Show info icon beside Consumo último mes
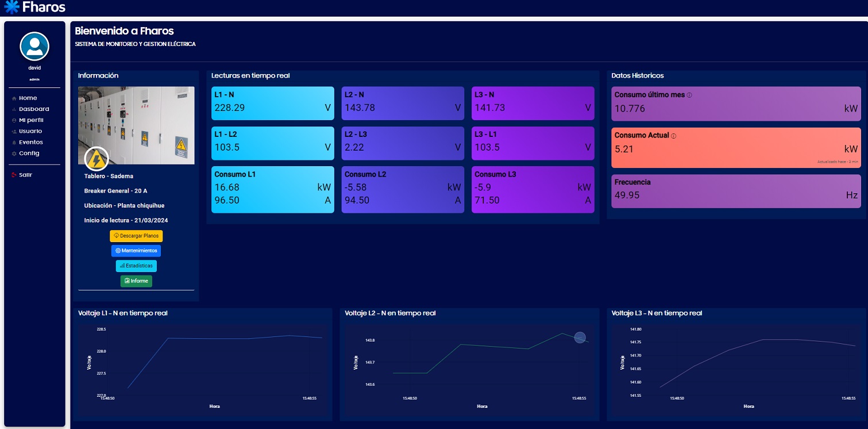The height and width of the screenshot is (429, 868). (689, 95)
